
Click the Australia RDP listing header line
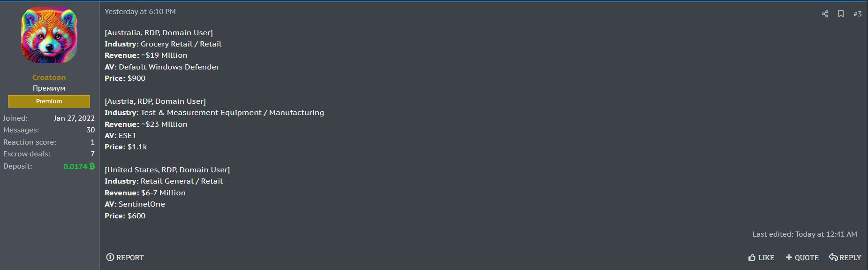(x=159, y=33)
